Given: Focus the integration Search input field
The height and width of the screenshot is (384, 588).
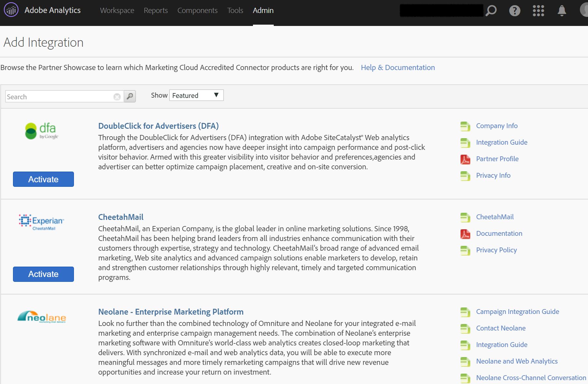Looking at the screenshot, I should (59, 97).
